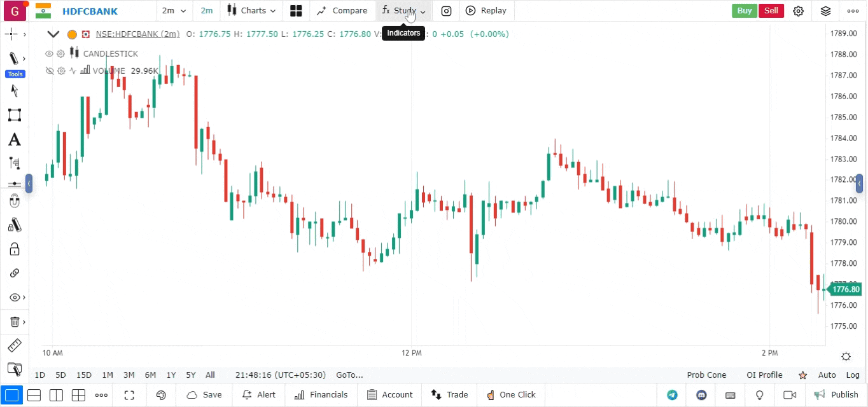Open the ruler measure tool
This screenshot has height=407, width=868.
(x=14, y=346)
